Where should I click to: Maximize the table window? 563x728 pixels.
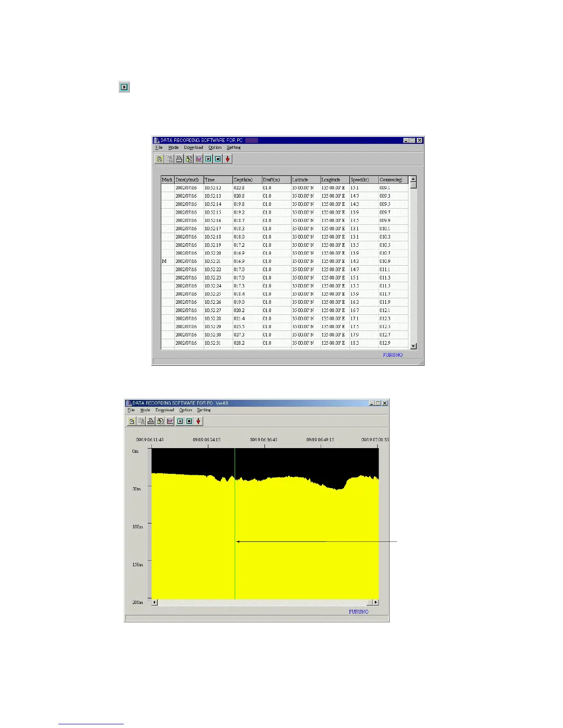pos(413,140)
